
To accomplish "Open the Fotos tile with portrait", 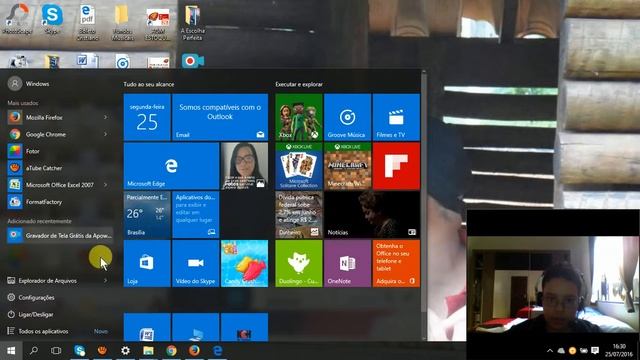I will 244,166.
